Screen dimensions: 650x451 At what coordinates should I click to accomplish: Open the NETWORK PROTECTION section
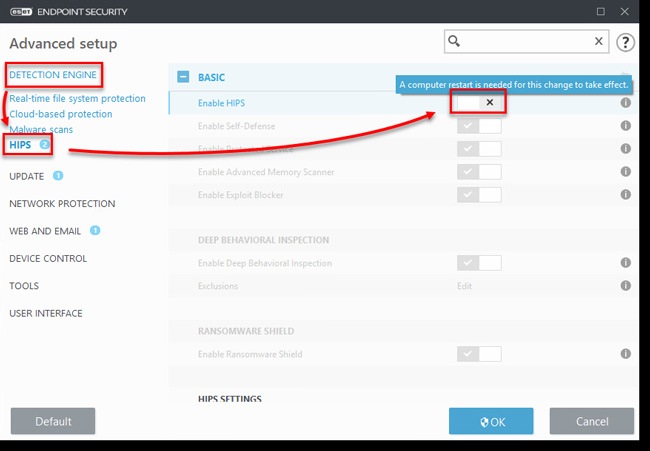point(62,204)
